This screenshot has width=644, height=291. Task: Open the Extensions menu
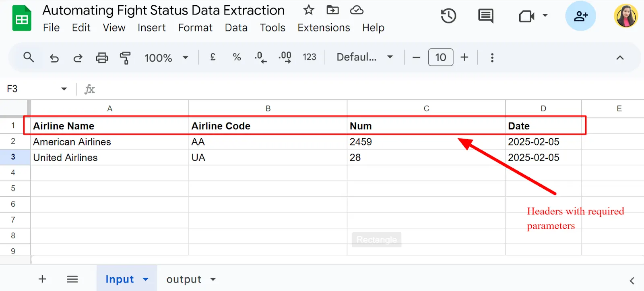click(324, 27)
